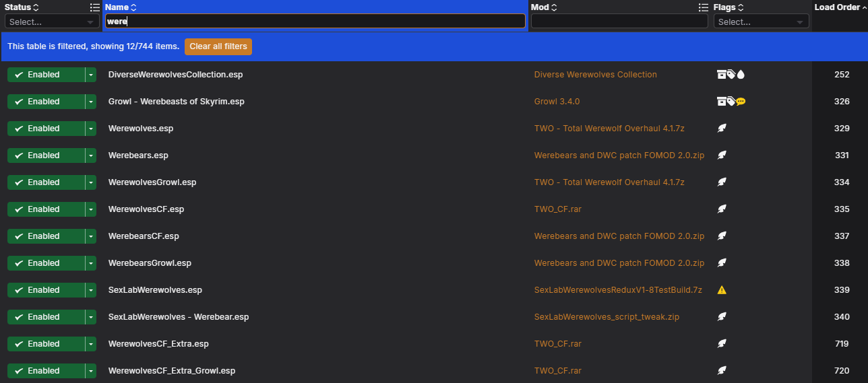Toggle Enabled state of Growl - Werebeasts of Skyrim.esp

(x=46, y=102)
